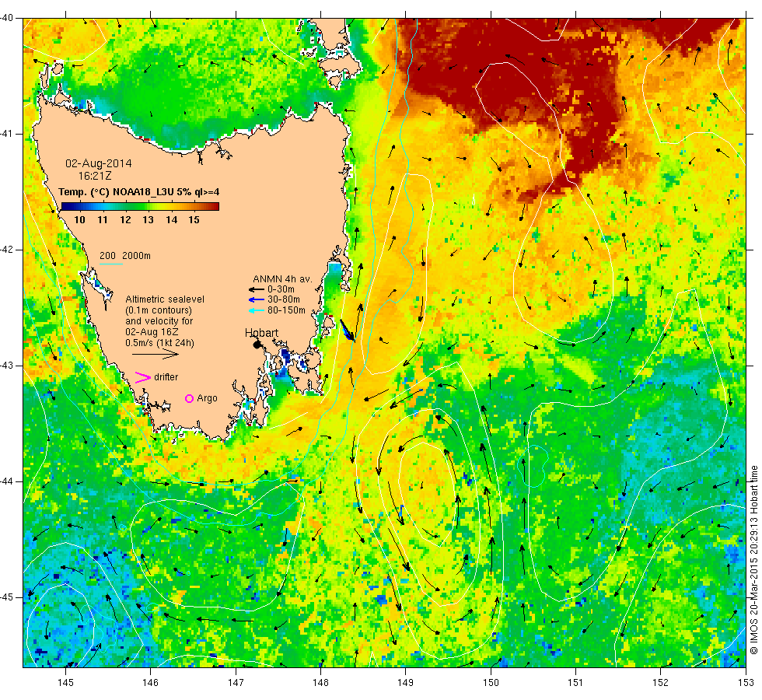
Task: Click the '15' temperature scale value
Action: (x=194, y=220)
